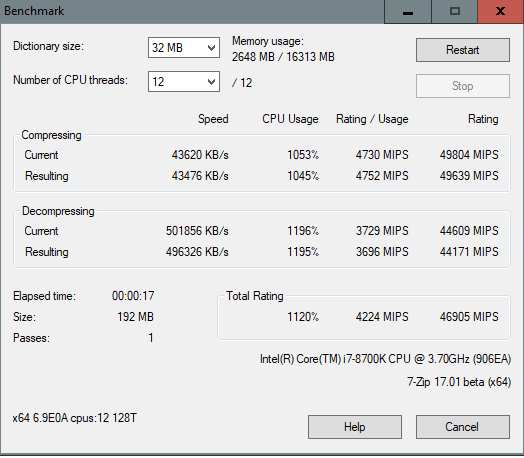
Task: Click the Elapsed time value 00:00:17
Action: (133, 296)
